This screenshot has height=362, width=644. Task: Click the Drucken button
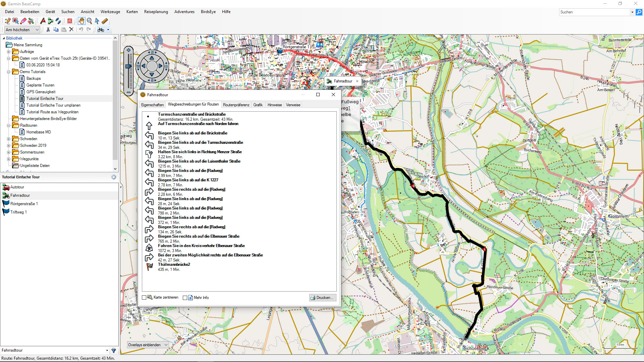pyautogui.click(x=322, y=298)
